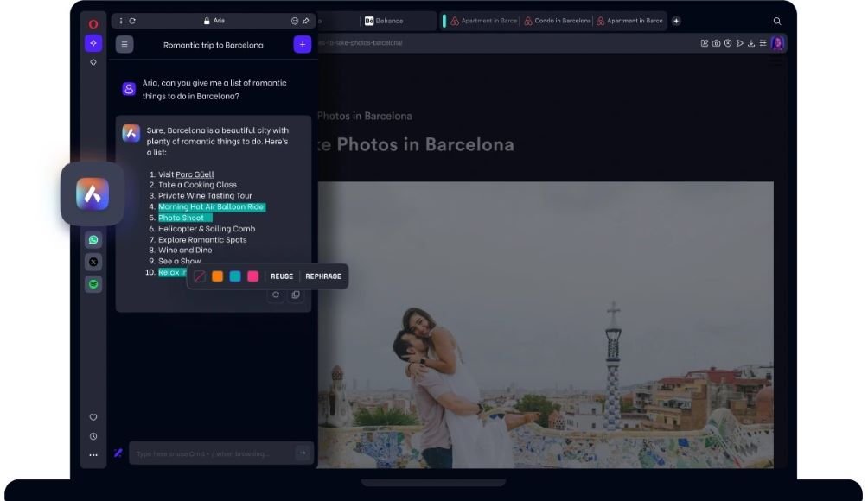Click the Opera logo in the sidebar
Viewport: 868px width, 501px height.
click(93, 22)
